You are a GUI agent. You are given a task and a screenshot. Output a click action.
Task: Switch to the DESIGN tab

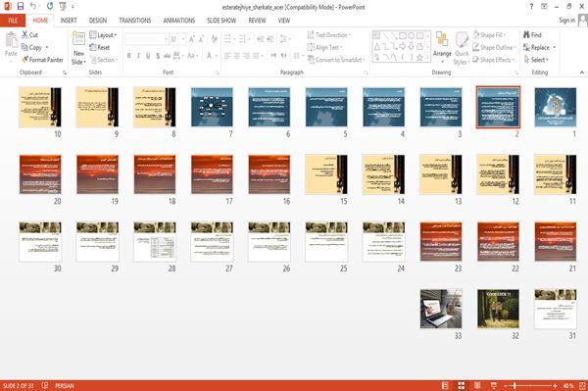(x=98, y=21)
